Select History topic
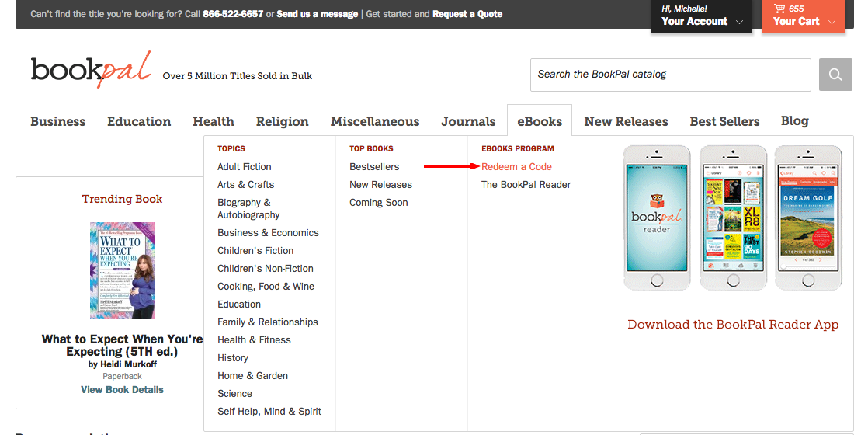Viewport: 868px width, 435px height. point(233,358)
